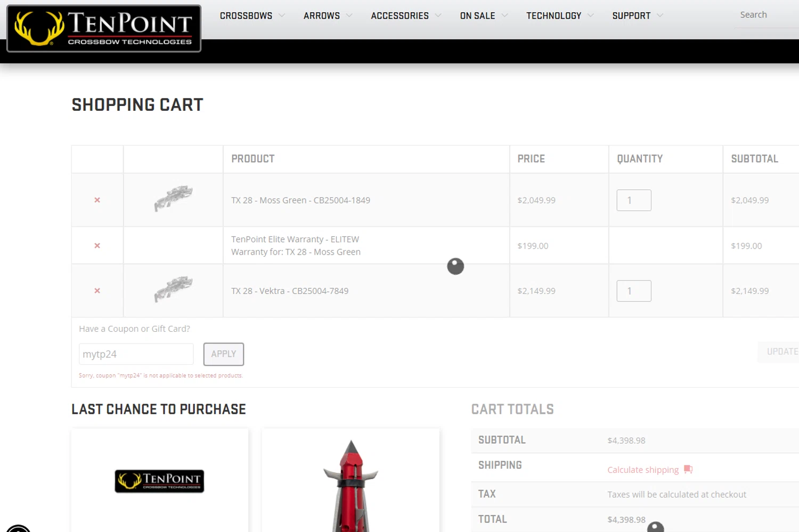Image resolution: width=799 pixels, height=532 pixels.
Task: Focus the site Search field
Action: pos(767,15)
